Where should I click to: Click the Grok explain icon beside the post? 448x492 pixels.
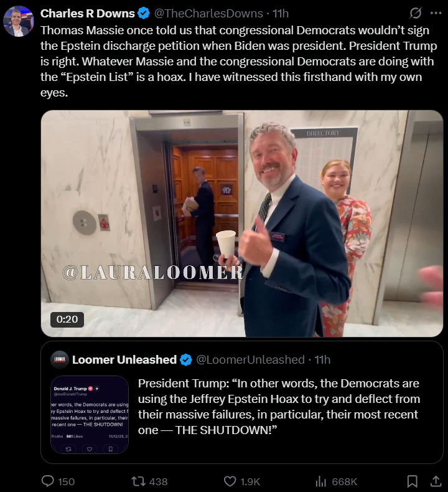[x=416, y=13]
